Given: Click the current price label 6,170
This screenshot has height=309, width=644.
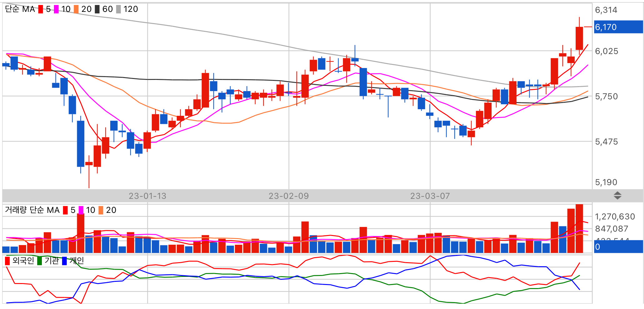Looking at the screenshot, I should coord(618,27).
